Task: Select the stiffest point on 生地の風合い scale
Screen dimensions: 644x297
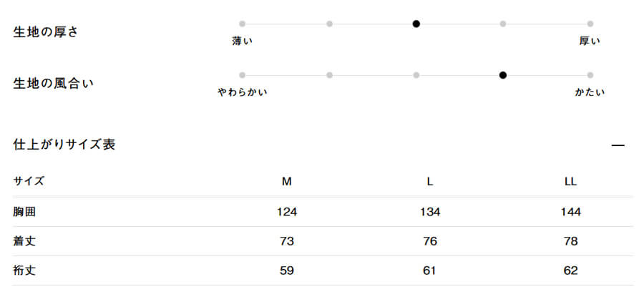Action: (x=590, y=74)
